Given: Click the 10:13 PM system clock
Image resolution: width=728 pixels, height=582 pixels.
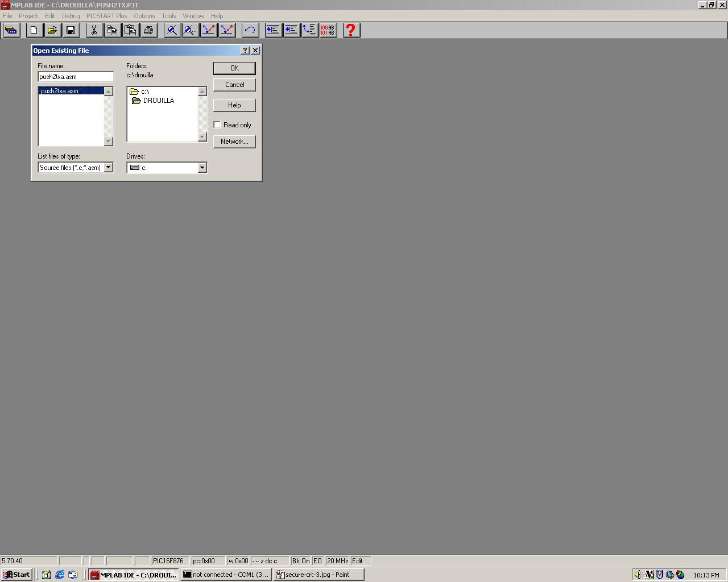Looking at the screenshot, I should pyautogui.click(x=706, y=575).
